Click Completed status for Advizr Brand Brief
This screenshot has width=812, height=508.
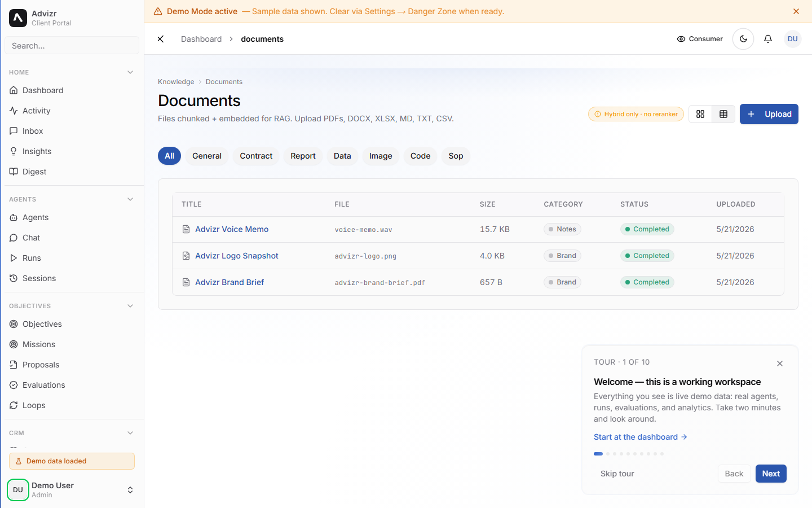(x=647, y=282)
